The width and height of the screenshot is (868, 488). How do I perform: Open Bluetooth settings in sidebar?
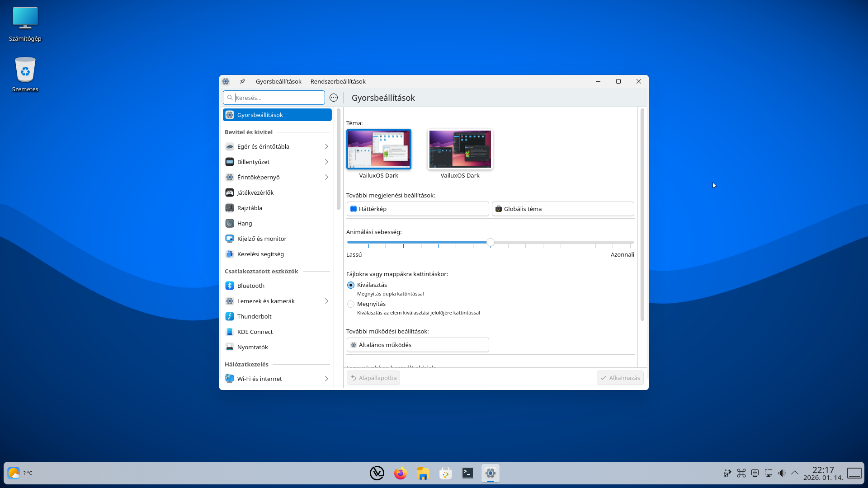point(251,286)
